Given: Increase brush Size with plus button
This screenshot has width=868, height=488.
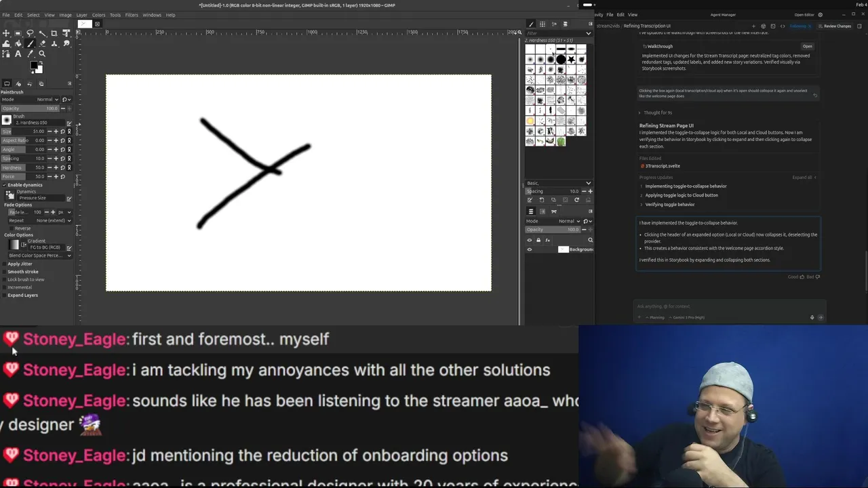Looking at the screenshot, I should [56, 131].
